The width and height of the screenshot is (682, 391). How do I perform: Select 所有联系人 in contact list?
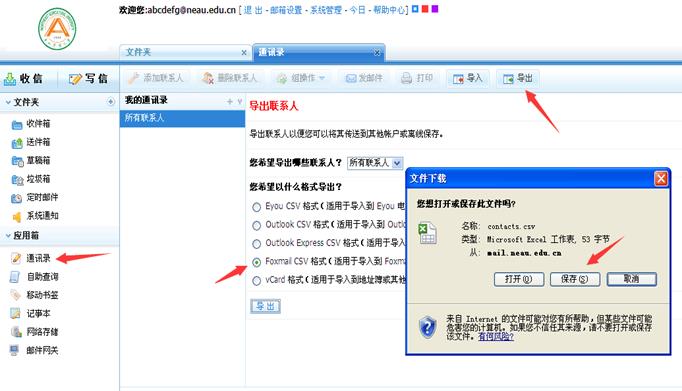[x=182, y=118]
